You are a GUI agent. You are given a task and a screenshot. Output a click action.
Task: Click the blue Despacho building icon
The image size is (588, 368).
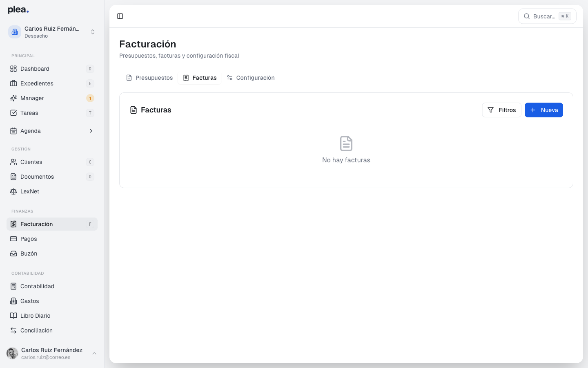(15, 32)
